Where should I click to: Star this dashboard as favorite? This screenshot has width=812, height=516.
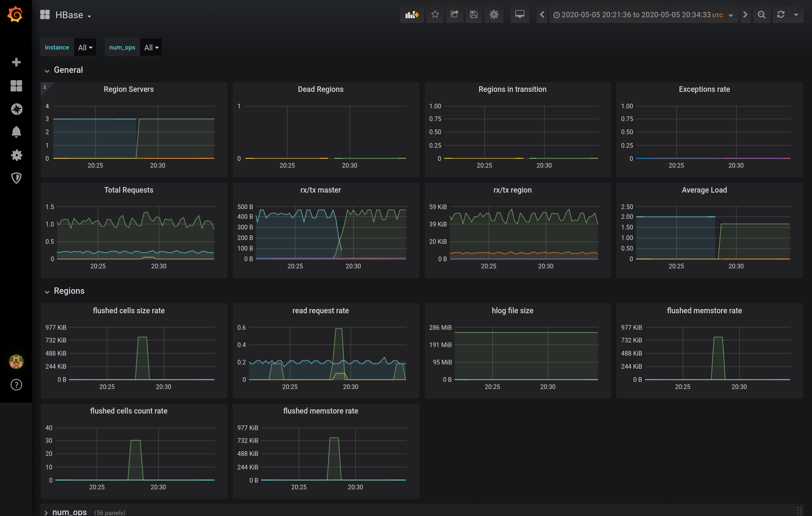coord(435,15)
